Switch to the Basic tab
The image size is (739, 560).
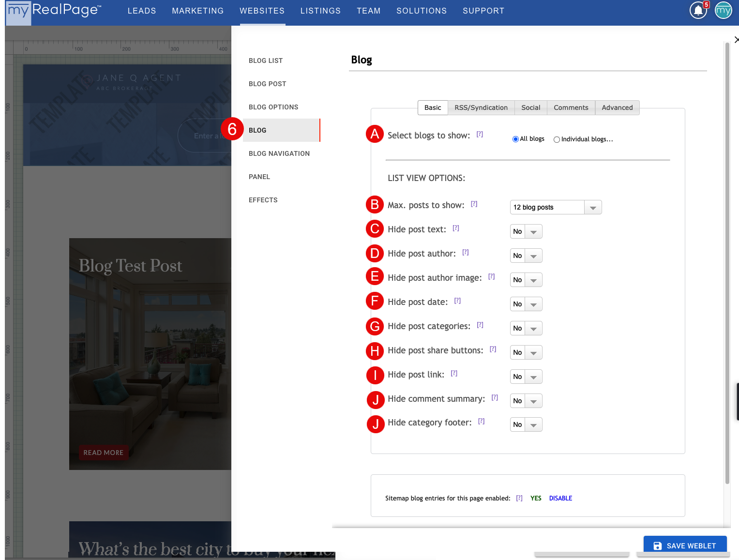[x=433, y=107]
